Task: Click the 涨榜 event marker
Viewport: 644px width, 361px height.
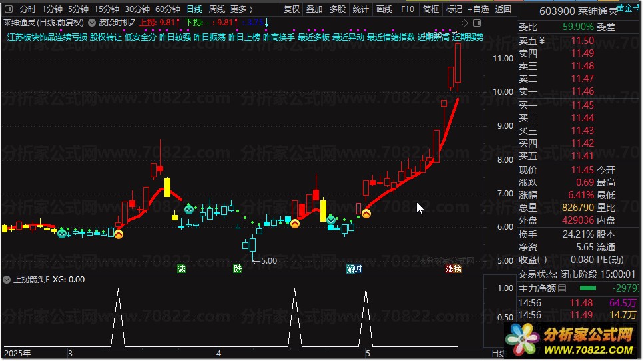Action: (454, 269)
